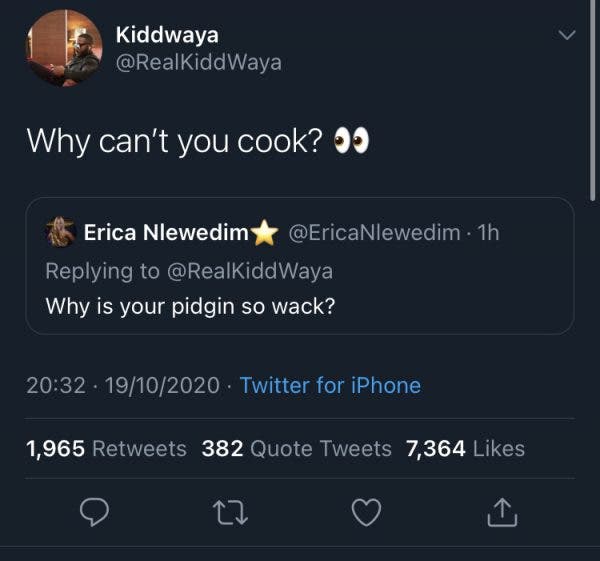Click the reply speech bubble icon
Screen dimensions: 600x561
click(93, 513)
